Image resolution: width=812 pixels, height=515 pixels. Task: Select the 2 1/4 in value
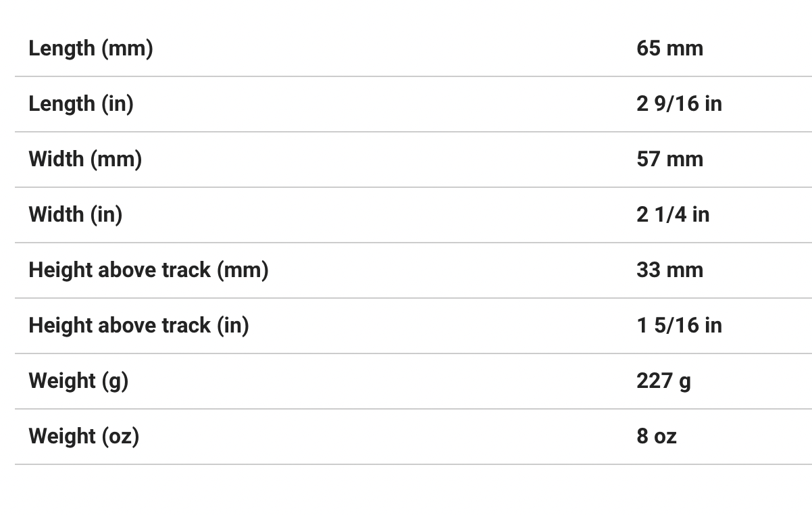673,215
